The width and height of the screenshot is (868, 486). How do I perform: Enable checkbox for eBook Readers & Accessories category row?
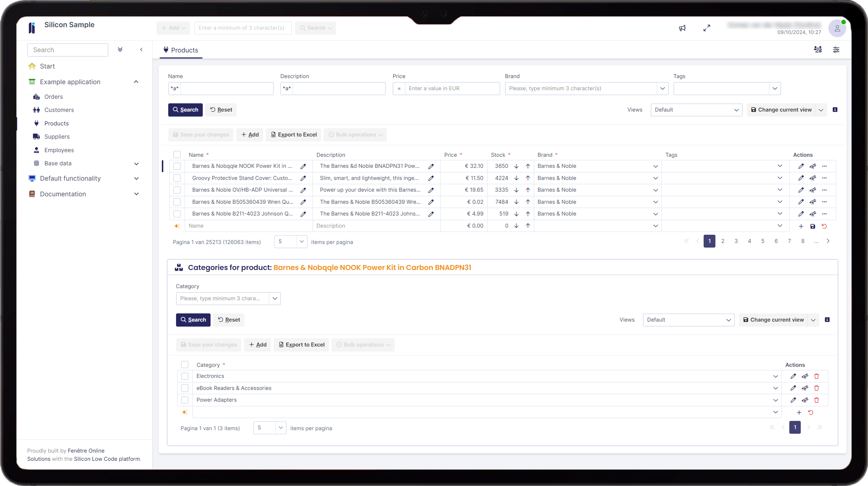coord(185,388)
